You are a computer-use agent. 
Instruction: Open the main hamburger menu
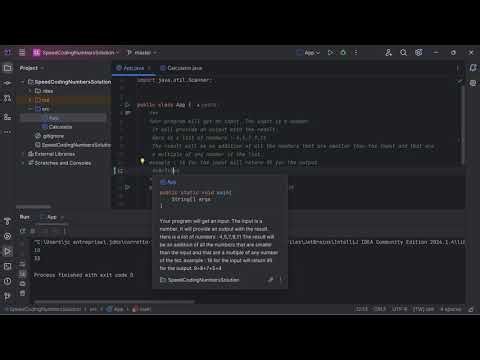(x=22, y=52)
